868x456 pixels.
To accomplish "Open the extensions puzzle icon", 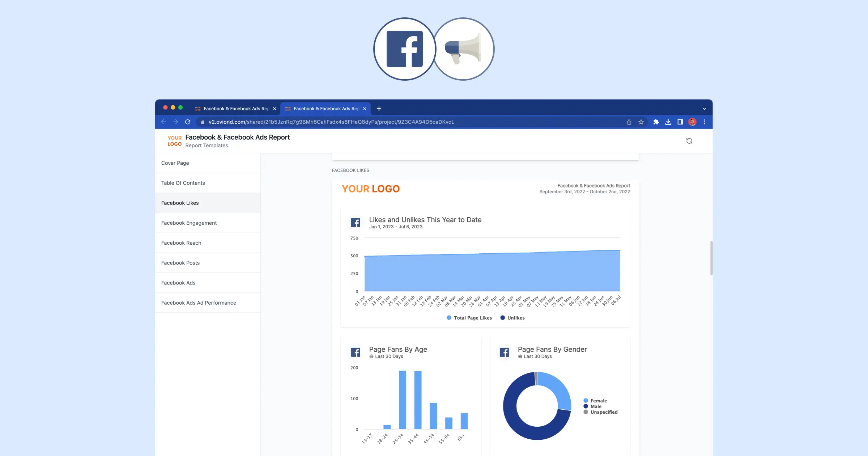I will [656, 122].
